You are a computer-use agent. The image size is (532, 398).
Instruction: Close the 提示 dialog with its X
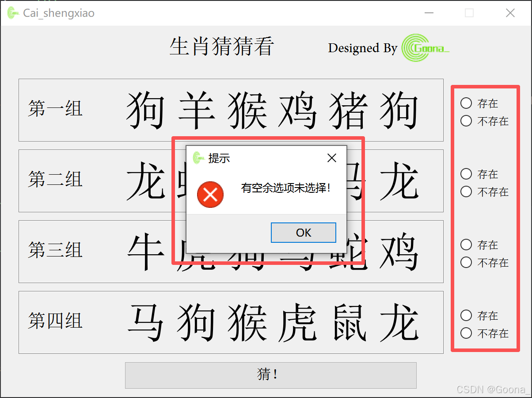(x=331, y=158)
